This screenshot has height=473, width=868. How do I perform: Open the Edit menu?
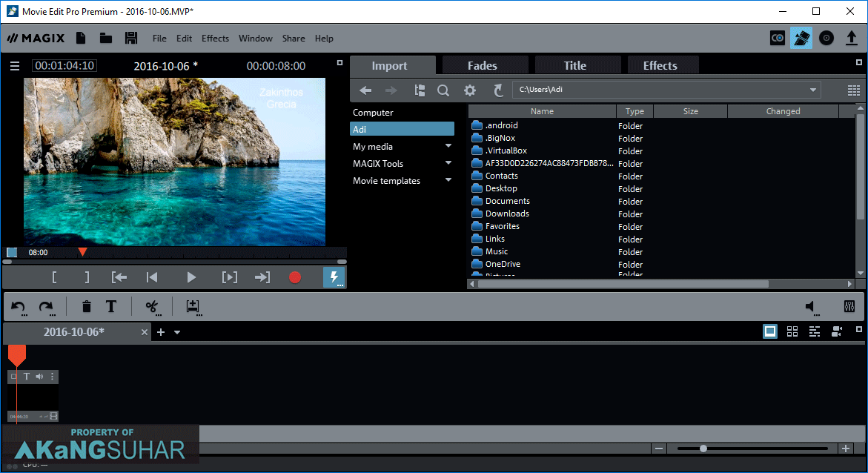[x=184, y=39]
